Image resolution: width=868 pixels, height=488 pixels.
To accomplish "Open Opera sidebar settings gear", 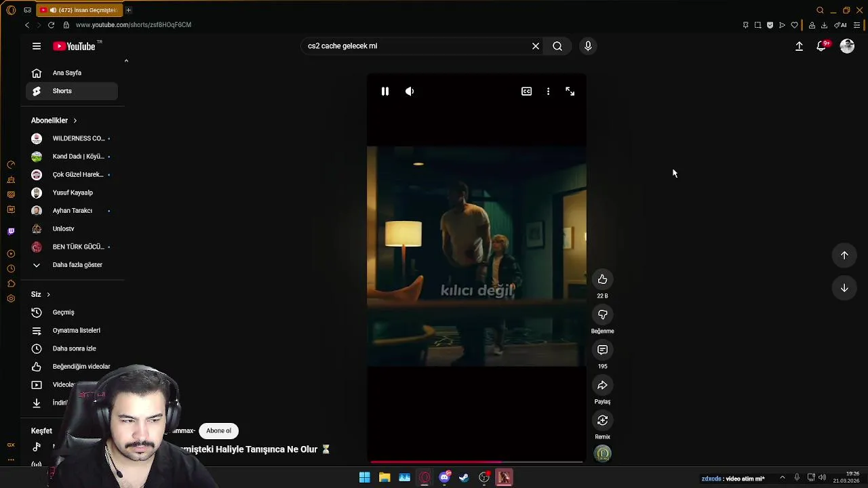I will coord(11,298).
